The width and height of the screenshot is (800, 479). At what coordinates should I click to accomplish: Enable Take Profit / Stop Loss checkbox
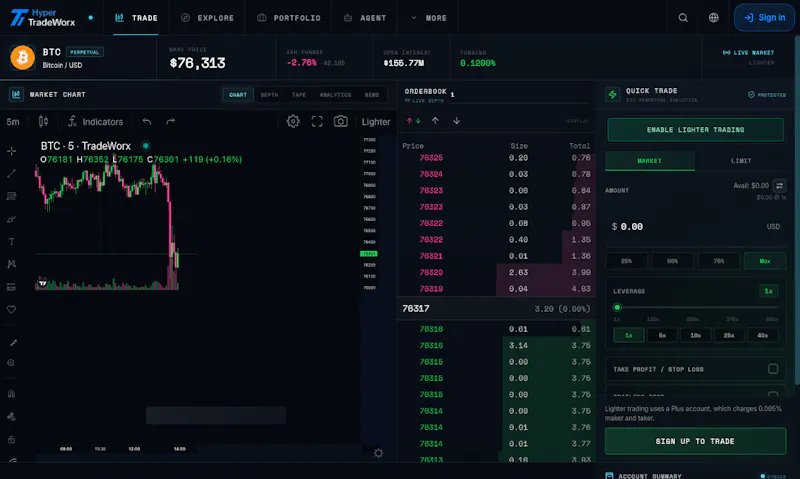(773, 369)
